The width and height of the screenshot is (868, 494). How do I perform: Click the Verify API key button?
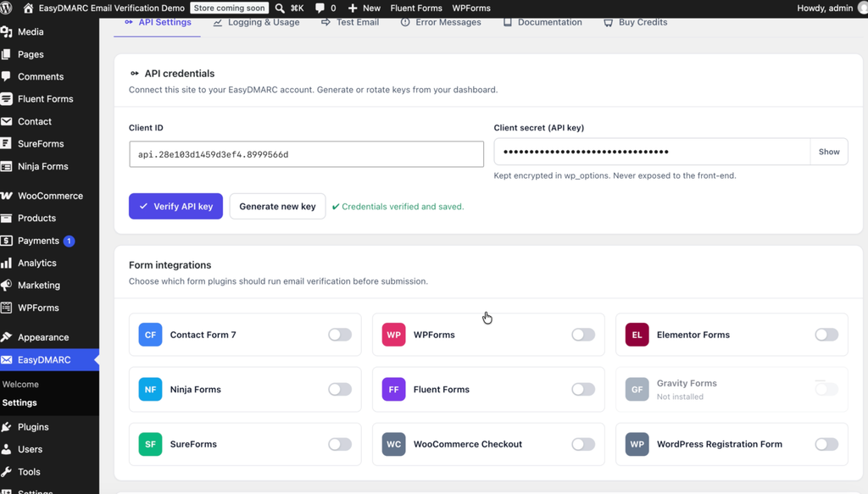[176, 207]
